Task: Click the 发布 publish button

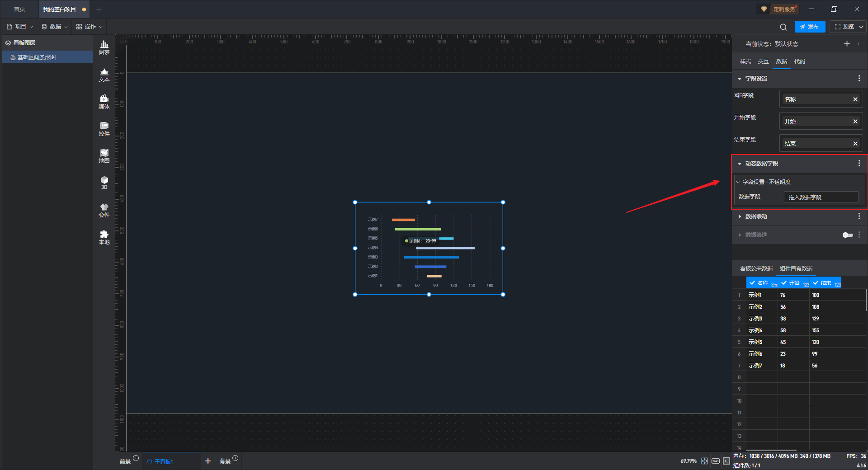Action: (x=810, y=27)
